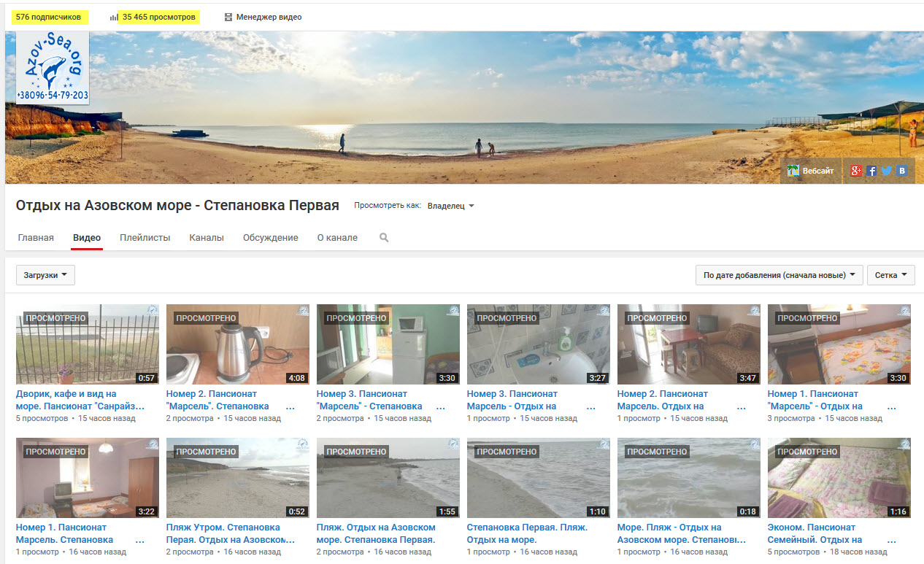Open the VK social icon
Viewport: 924px width, 564px height.
point(902,171)
